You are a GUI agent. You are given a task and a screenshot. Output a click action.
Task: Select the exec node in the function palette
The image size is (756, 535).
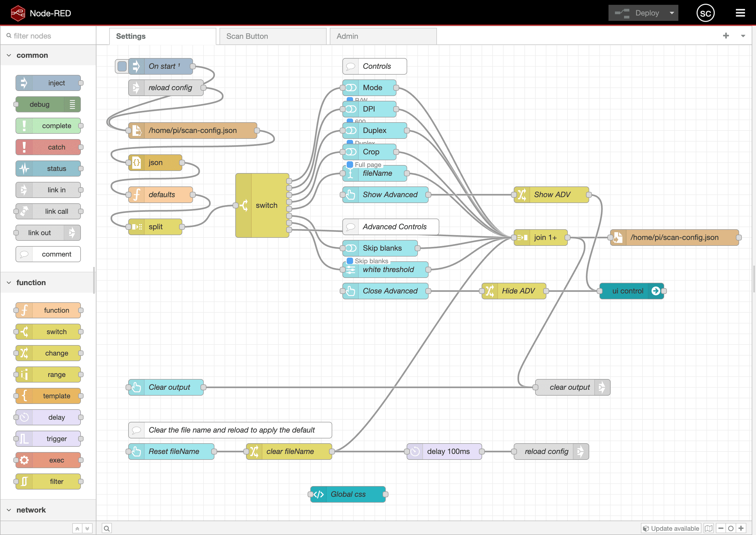pyautogui.click(x=48, y=460)
